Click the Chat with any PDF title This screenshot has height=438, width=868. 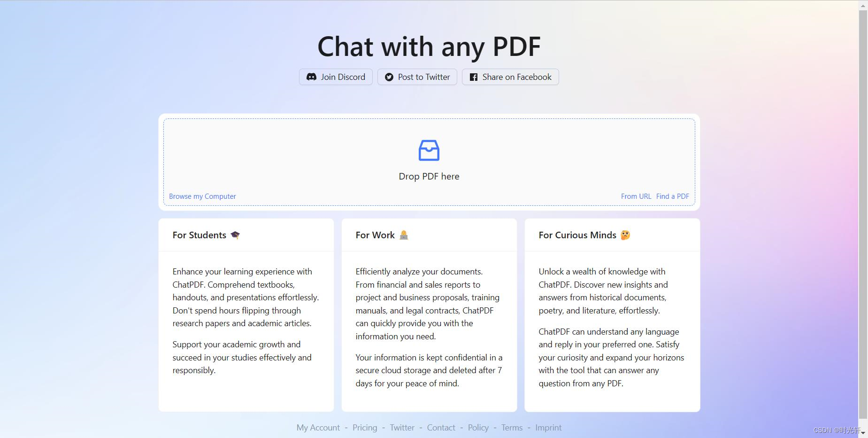tap(429, 47)
